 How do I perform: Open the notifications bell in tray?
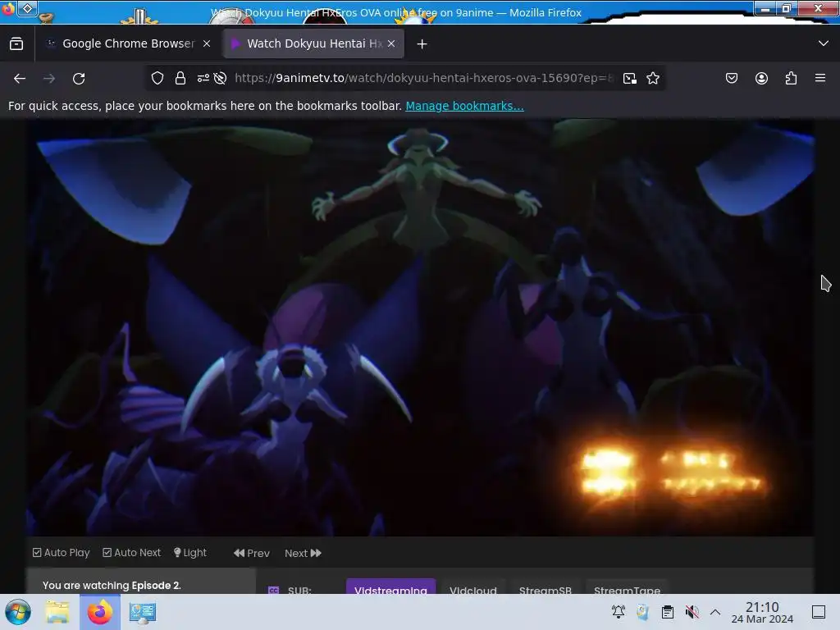click(619, 612)
